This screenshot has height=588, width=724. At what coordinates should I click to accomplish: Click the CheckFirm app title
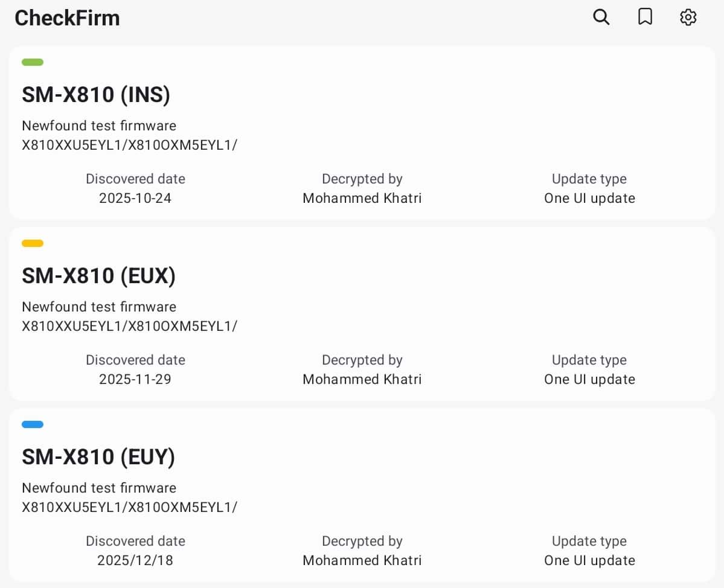pos(67,18)
